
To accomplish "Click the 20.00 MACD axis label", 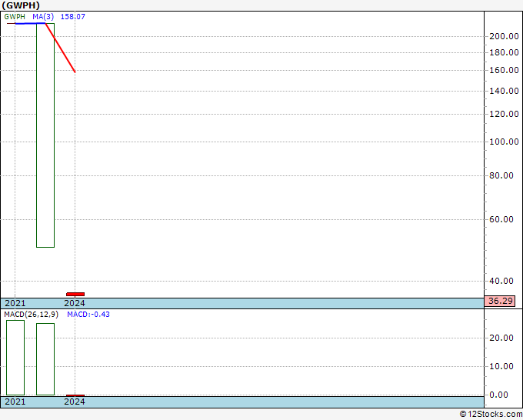I will pyautogui.click(x=501, y=338).
